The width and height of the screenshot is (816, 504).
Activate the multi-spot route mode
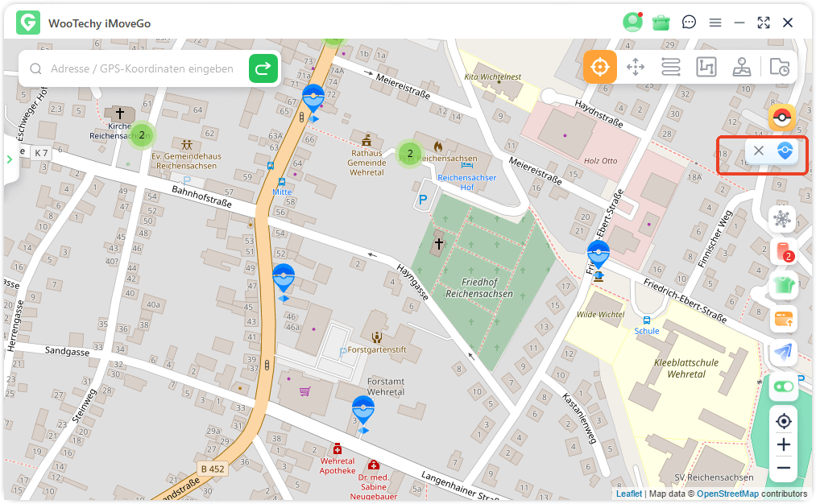(x=706, y=67)
